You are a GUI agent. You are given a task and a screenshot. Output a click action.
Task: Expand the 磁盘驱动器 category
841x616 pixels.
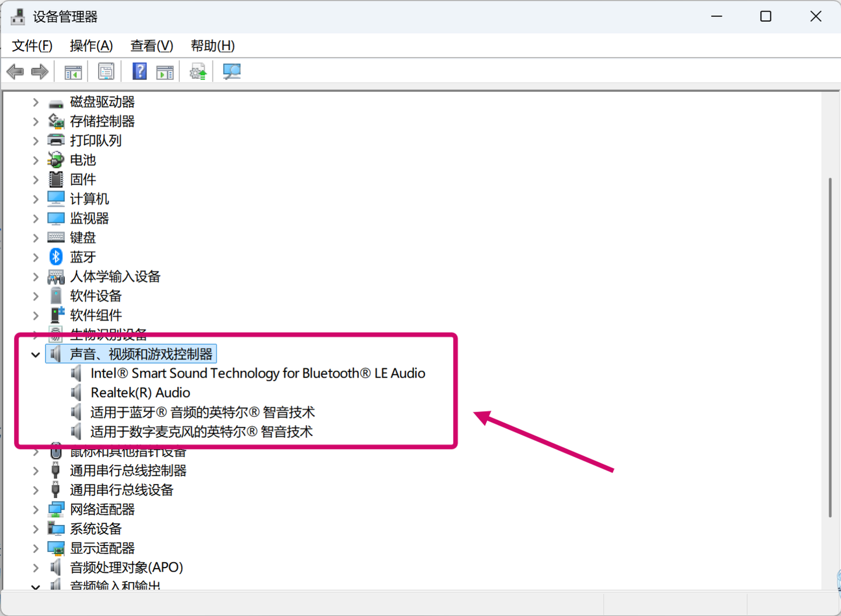[x=36, y=103]
